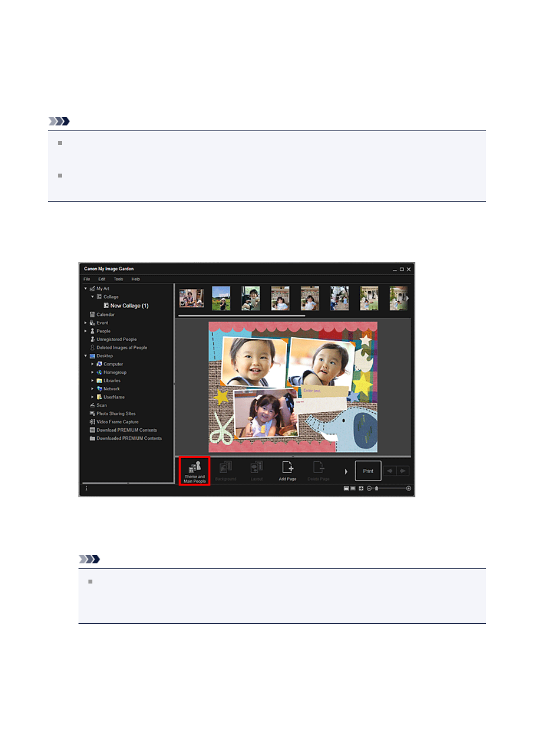
Task: Open the Layout selection tool
Action: point(256,471)
